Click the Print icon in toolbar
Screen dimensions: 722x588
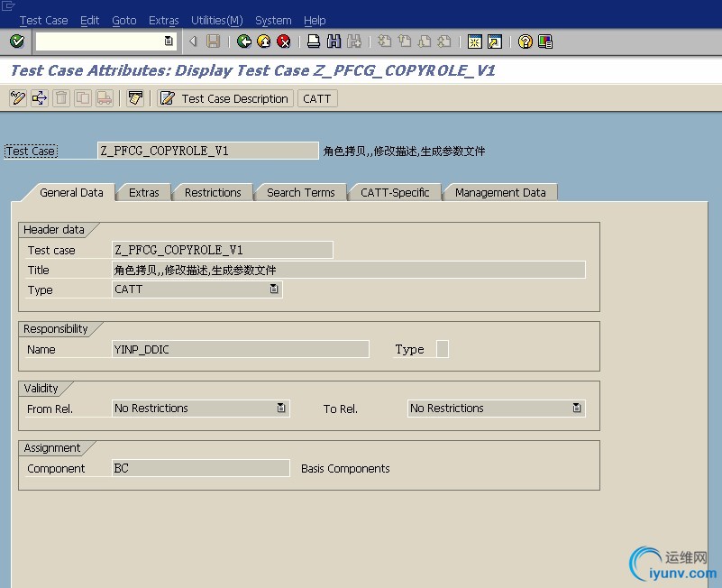314,41
